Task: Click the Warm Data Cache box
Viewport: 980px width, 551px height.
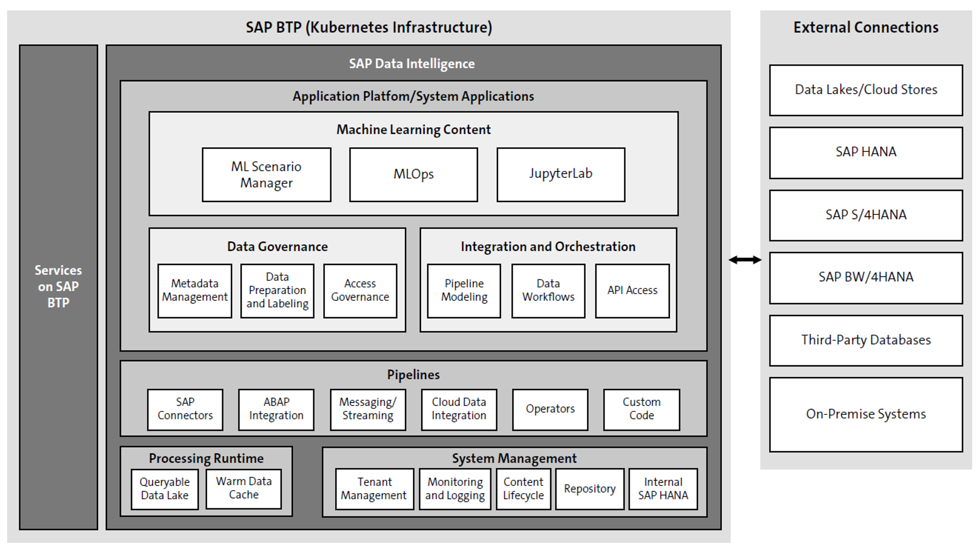Action: tap(244, 489)
